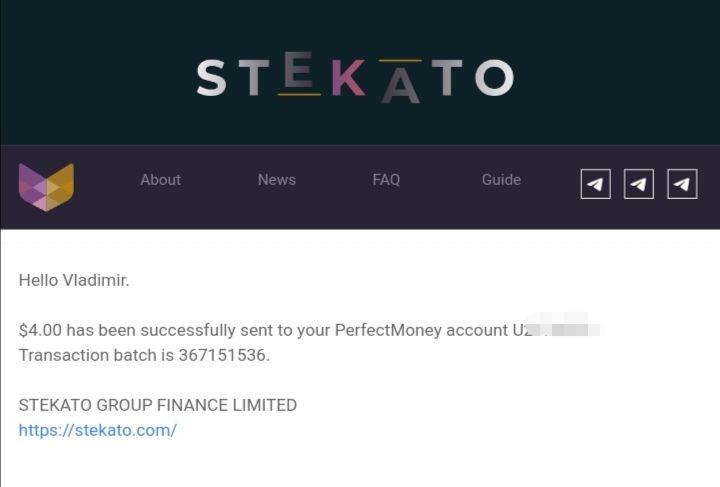Go to the News section

(276, 179)
